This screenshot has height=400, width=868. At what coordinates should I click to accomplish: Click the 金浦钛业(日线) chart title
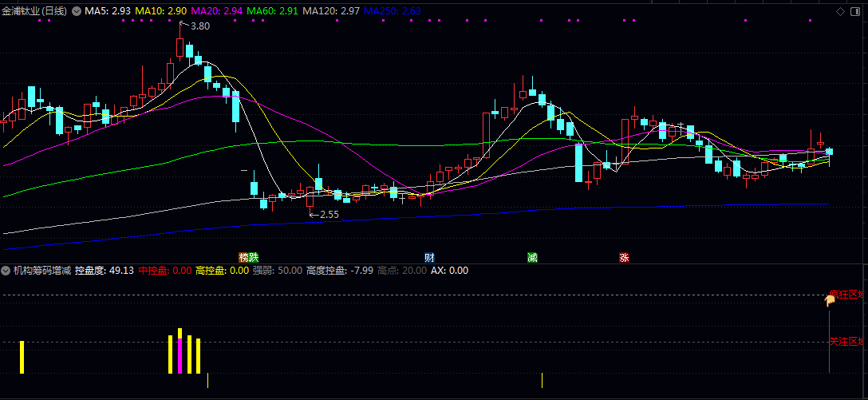35,11
